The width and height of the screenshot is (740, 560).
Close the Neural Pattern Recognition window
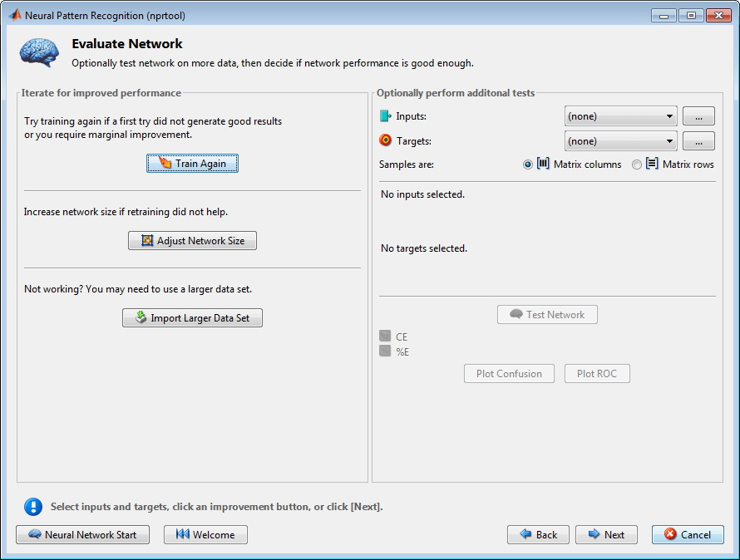click(718, 16)
